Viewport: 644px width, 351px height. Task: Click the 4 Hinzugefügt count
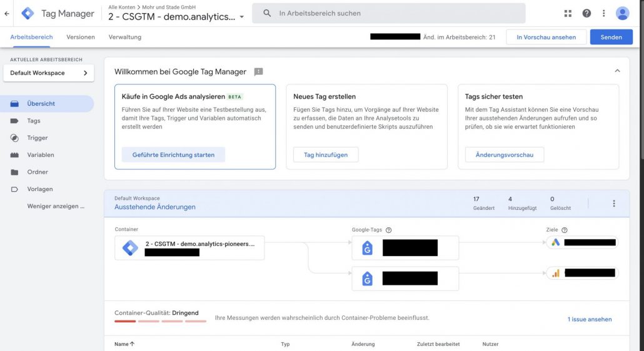523,204
